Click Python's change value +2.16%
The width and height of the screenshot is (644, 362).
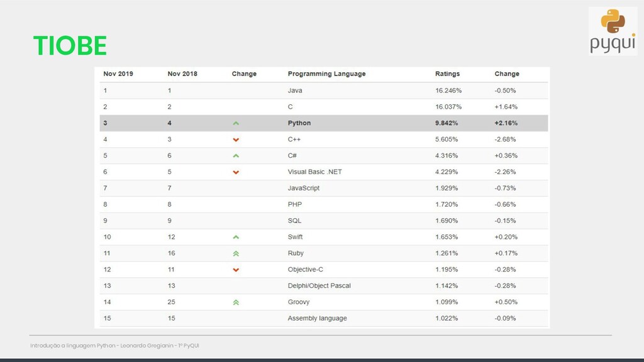coord(506,123)
